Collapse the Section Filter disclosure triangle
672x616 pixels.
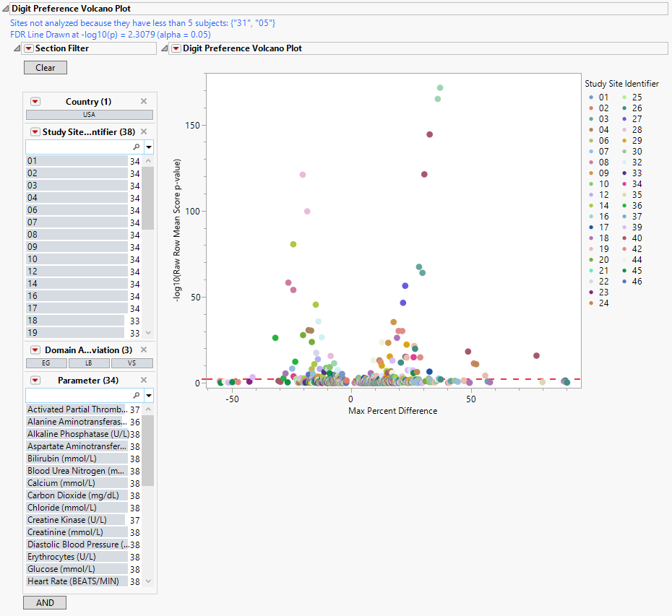pos(17,48)
